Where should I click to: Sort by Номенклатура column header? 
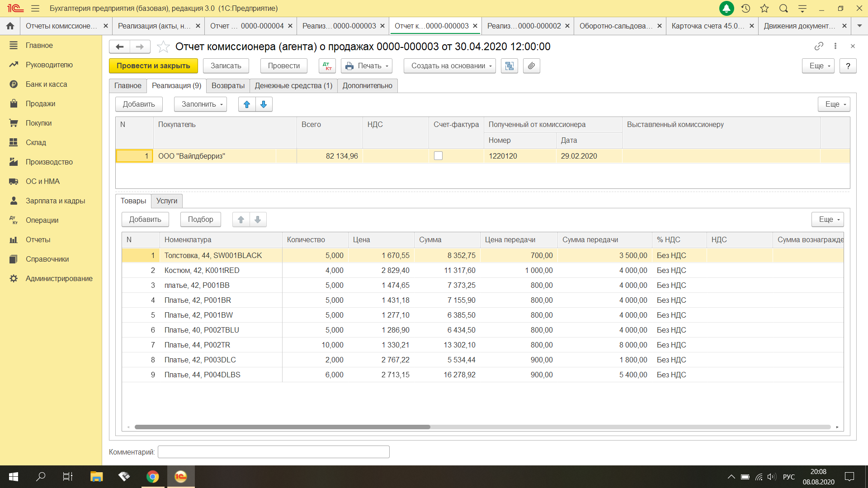pos(221,240)
